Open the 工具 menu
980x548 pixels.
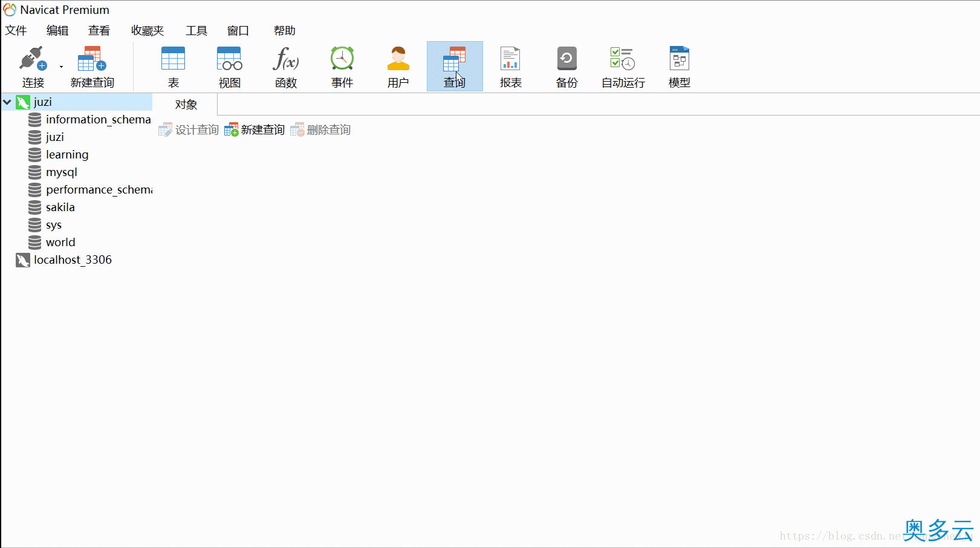[196, 30]
